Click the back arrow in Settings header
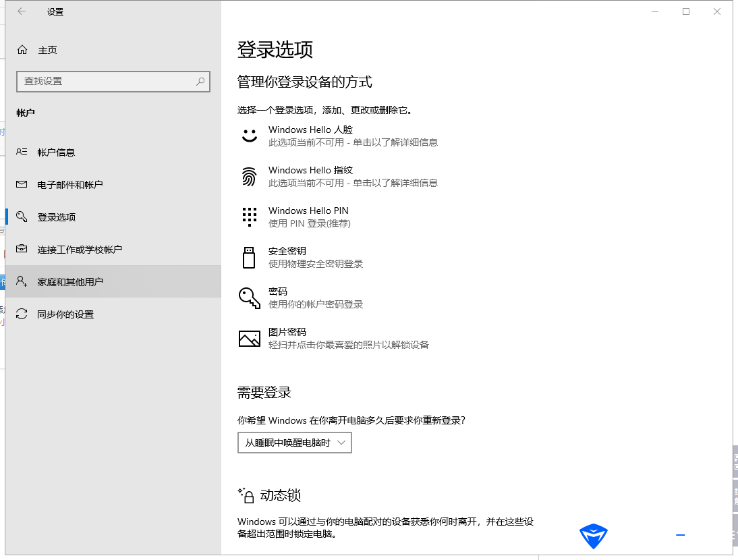The height and width of the screenshot is (560, 738). pos(22,11)
